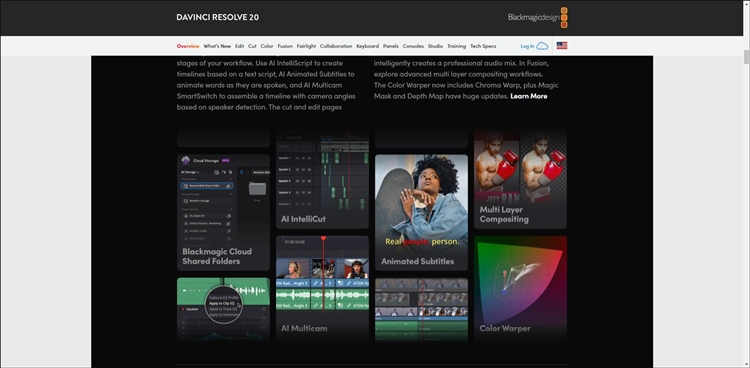Click the folder icon in Cloud Storage card
750x368 pixels.
257,188
